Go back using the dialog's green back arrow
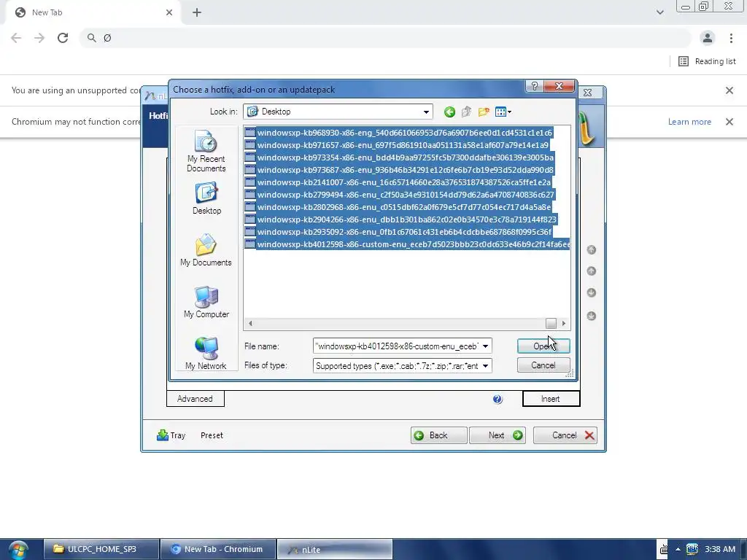This screenshot has width=747, height=560. pyautogui.click(x=449, y=112)
